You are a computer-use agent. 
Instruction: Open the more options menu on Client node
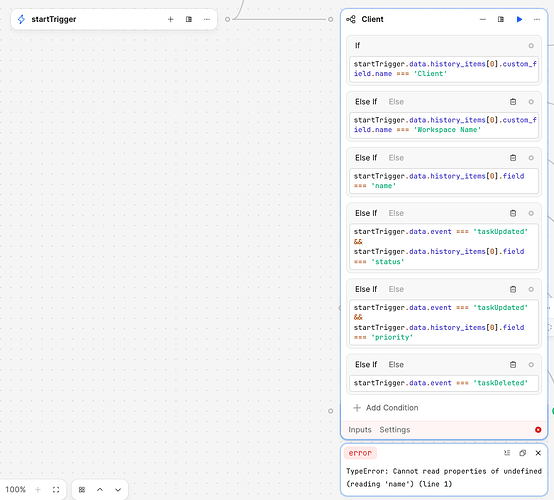pos(537,19)
